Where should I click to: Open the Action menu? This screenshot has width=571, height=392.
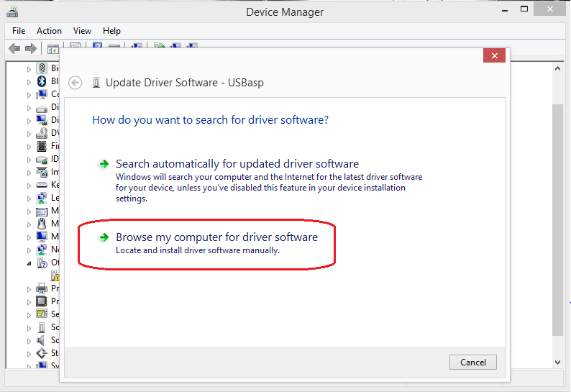(x=49, y=31)
